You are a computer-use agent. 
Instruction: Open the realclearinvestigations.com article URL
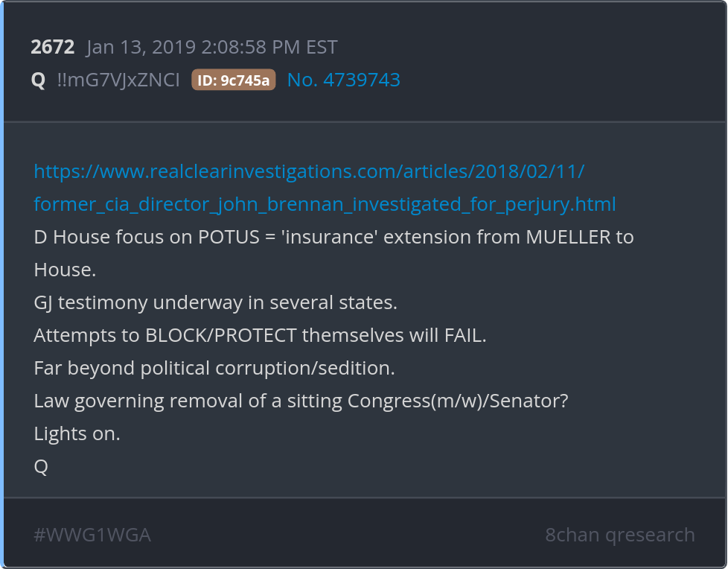point(309,171)
